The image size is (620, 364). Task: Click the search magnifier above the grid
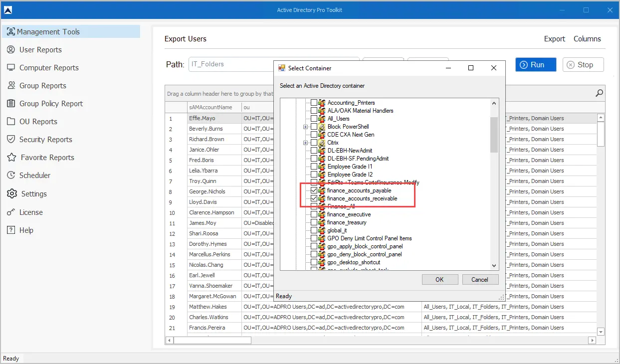click(x=599, y=93)
